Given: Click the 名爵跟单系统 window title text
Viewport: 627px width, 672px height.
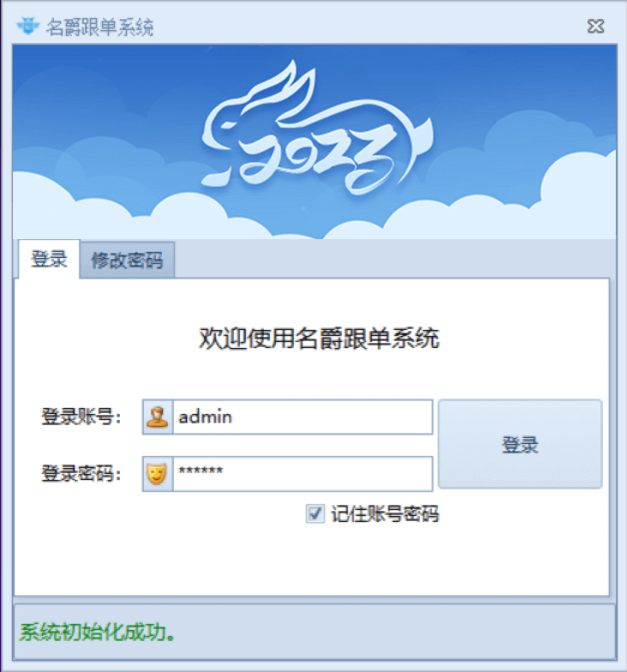Looking at the screenshot, I should 99,27.
